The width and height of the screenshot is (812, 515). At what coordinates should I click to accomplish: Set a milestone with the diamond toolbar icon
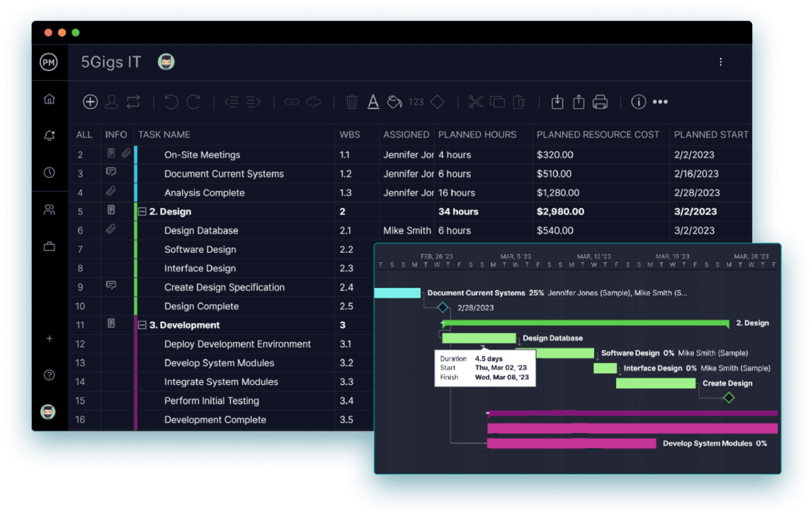tap(437, 102)
